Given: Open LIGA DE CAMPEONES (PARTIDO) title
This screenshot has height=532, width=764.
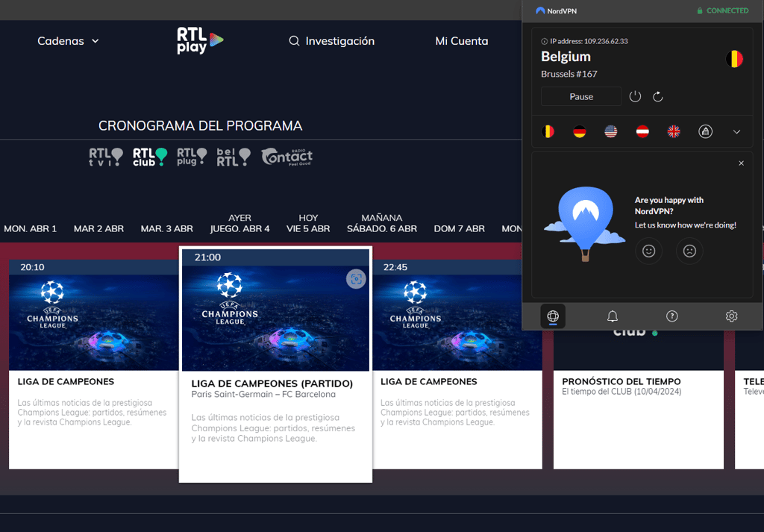Looking at the screenshot, I should pyautogui.click(x=272, y=384).
